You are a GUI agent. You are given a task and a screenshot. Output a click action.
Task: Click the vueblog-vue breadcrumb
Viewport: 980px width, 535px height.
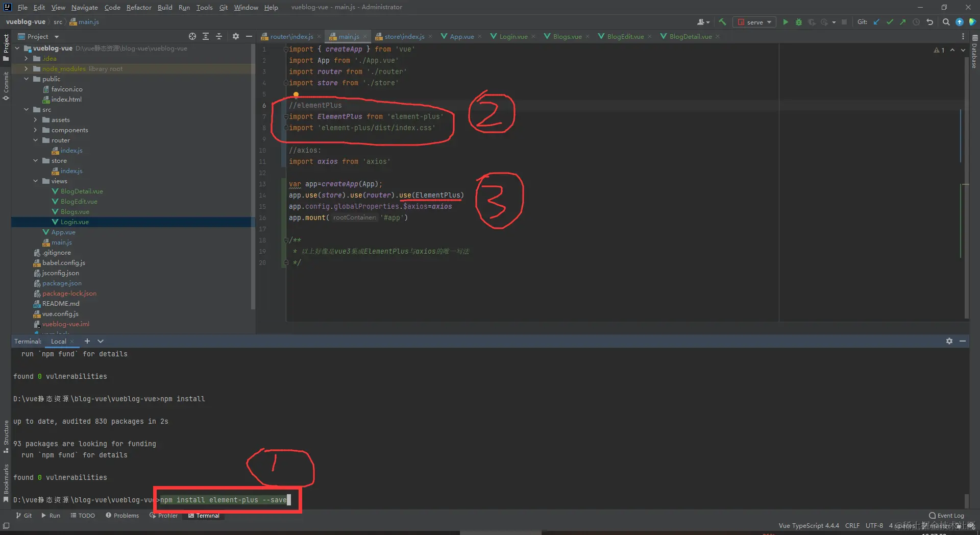pyautogui.click(x=26, y=22)
